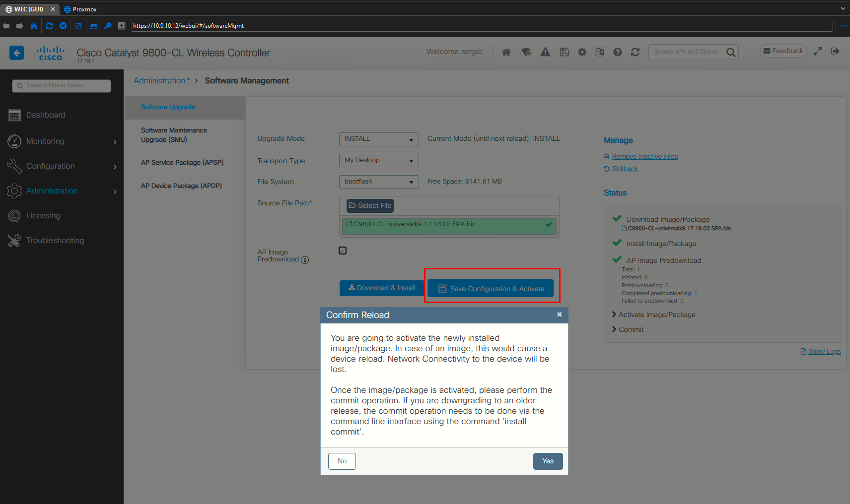Click the blue home icon in the browser toolbar
850x504 pixels.
pyautogui.click(x=34, y=26)
